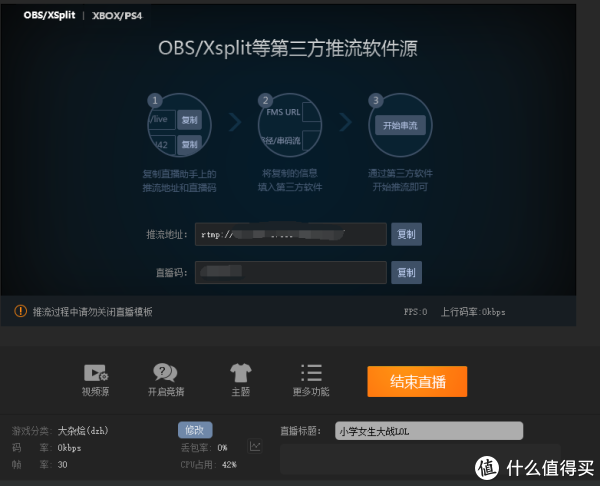This screenshot has height=486, width=600.
Task: Click the 修改 game category button
Action: pos(195,430)
